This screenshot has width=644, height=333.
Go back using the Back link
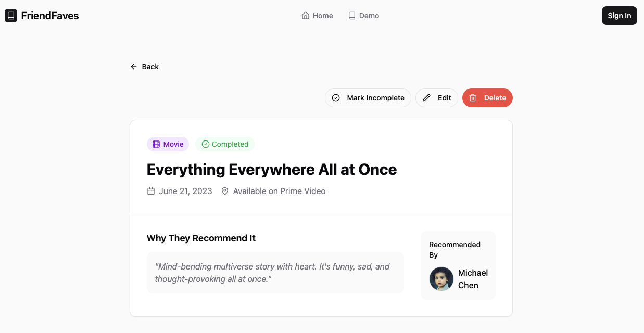(x=144, y=67)
